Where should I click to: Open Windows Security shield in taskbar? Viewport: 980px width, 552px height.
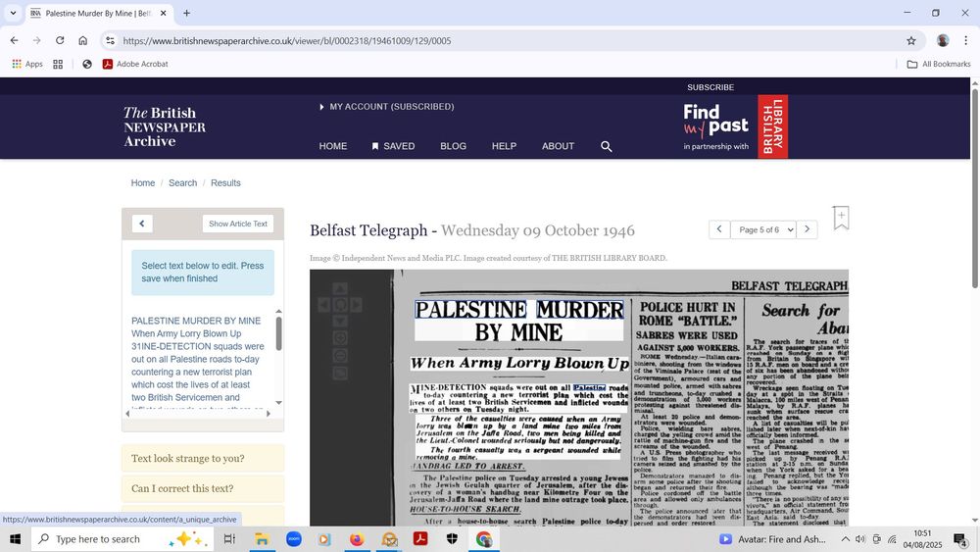pos(452,539)
